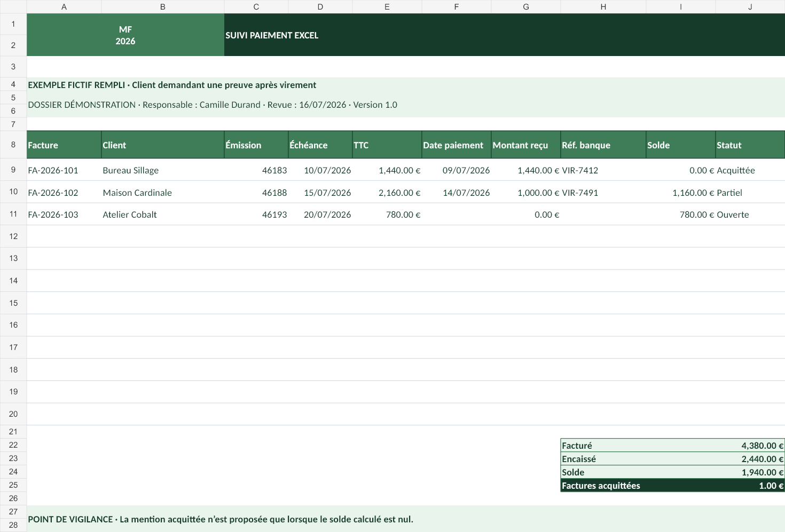Select client cell Maison Cardinale

click(x=163, y=192)
